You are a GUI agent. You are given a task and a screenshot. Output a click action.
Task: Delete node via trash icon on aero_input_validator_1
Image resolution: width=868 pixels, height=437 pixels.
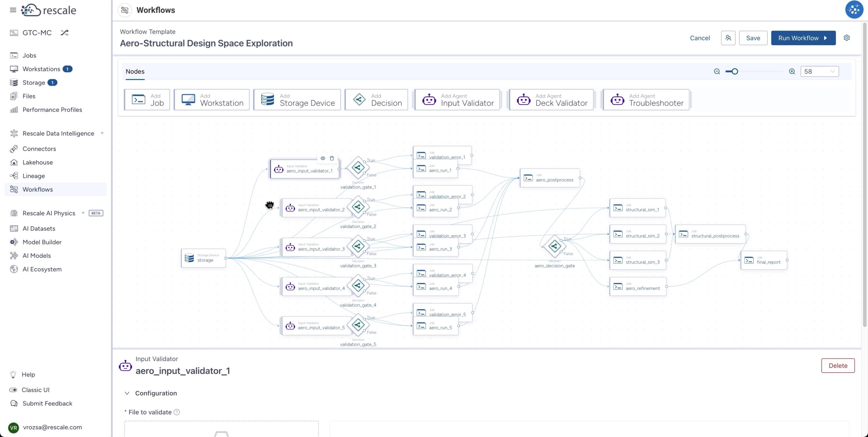point(332,158)
